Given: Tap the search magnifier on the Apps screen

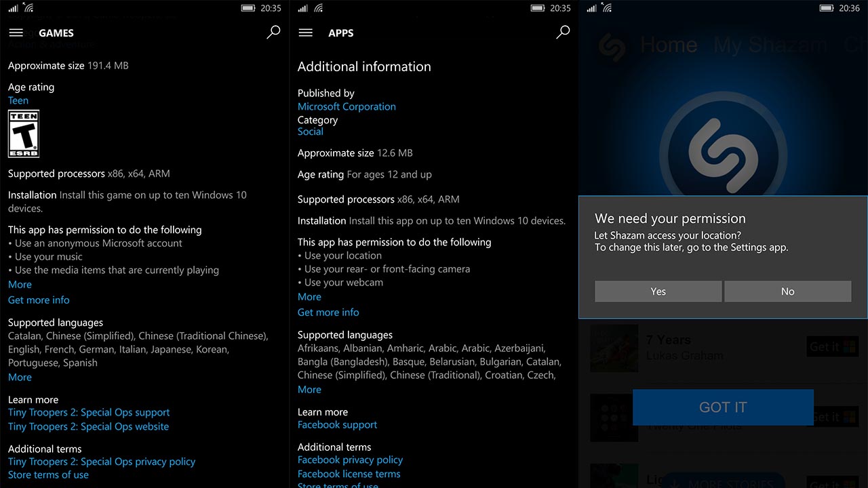Looking at the screenshot, I should click(563, 33).
